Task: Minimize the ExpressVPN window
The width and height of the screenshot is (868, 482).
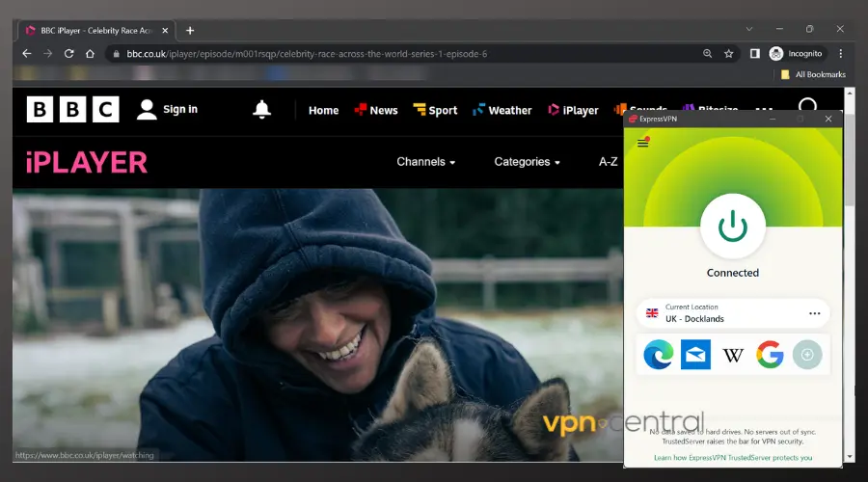Action: coord(773,119)
